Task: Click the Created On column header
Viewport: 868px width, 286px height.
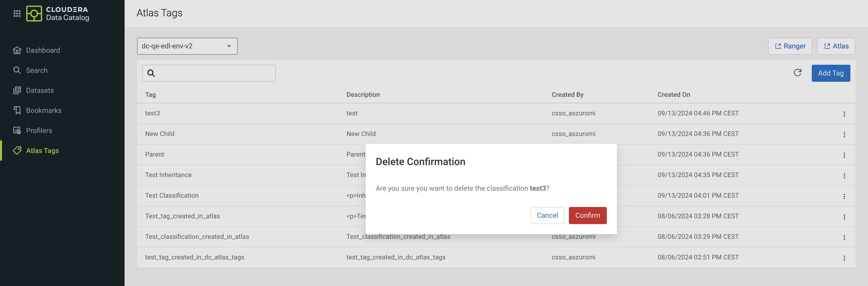Action: point(674,95)
